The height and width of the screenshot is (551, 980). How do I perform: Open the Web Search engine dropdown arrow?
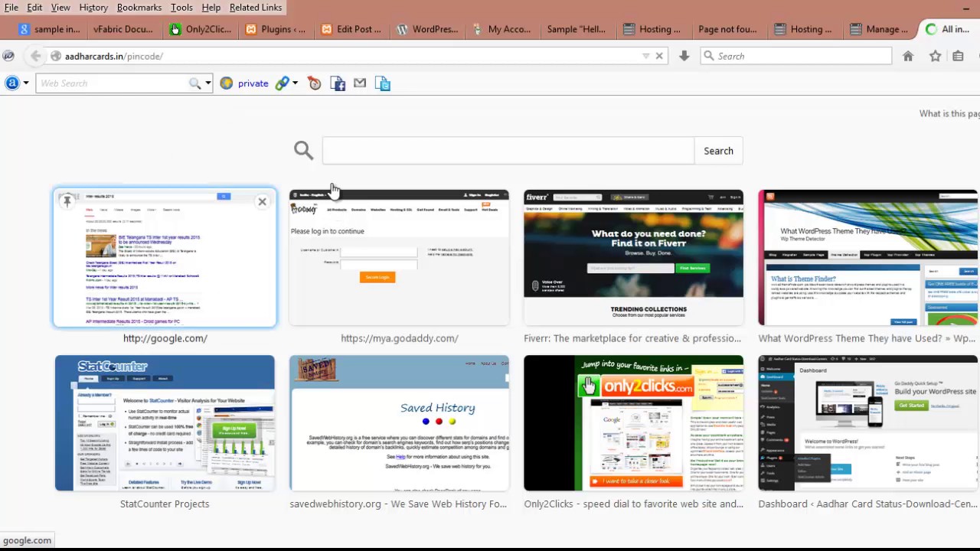[x=207, y=83]
